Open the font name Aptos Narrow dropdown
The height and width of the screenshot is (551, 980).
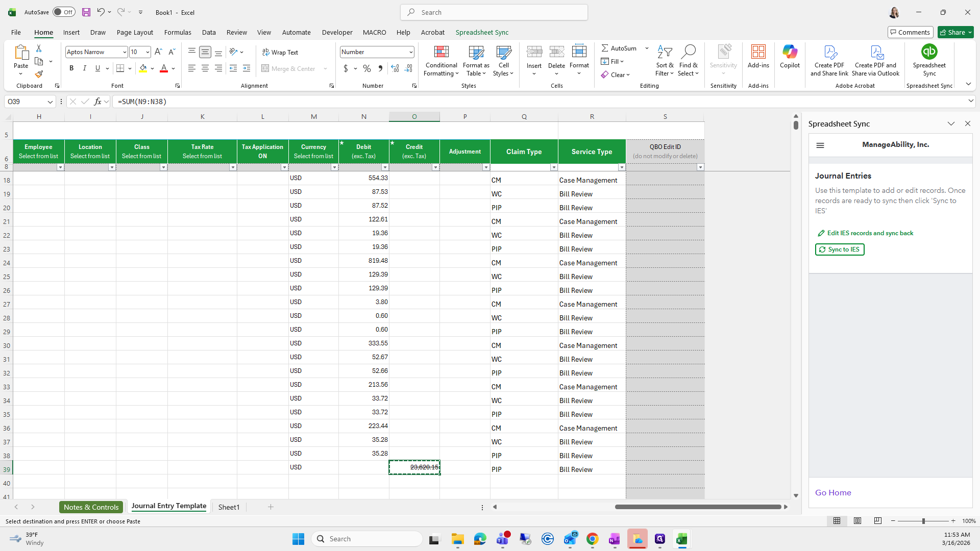pos(124,52)
